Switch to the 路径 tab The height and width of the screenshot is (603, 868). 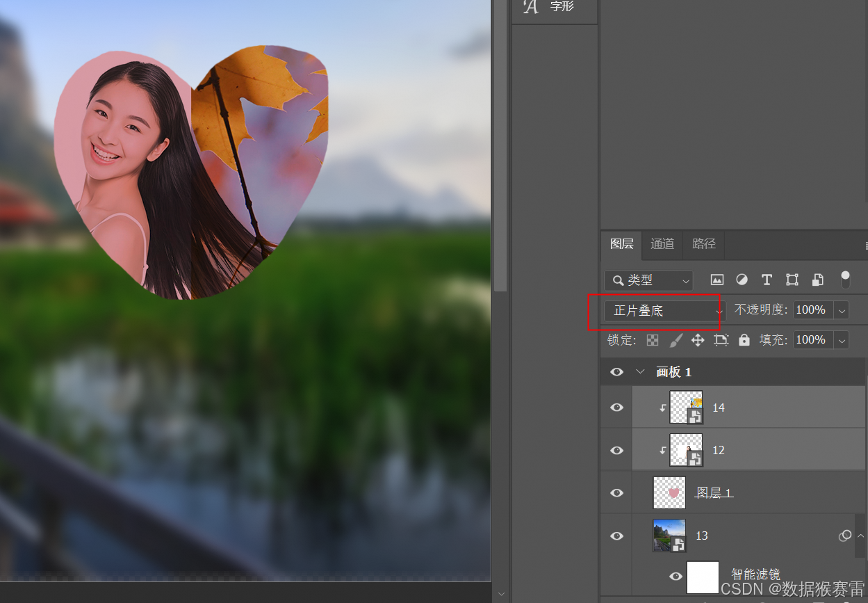[x=704, y=244]
